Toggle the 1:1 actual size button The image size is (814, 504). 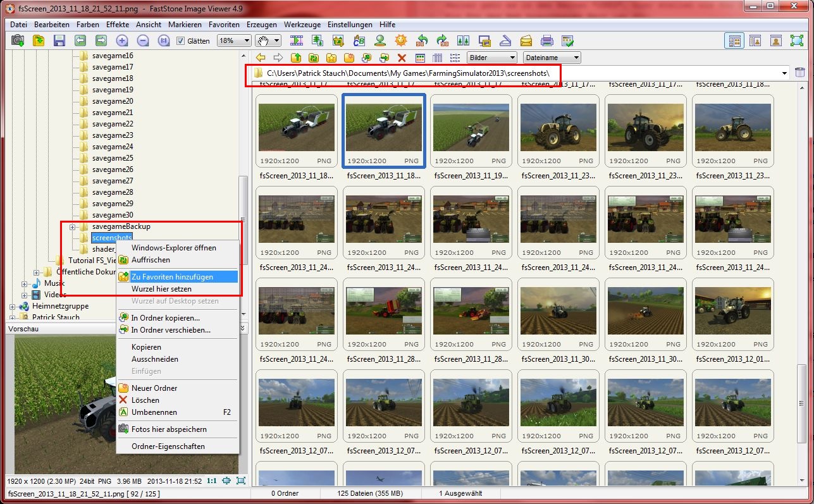tap(212, 481)
